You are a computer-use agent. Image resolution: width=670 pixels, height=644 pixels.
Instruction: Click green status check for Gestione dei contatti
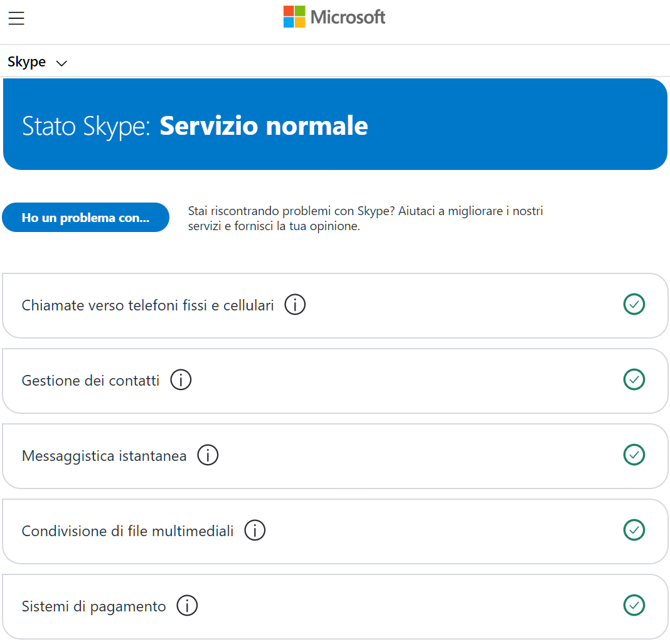tap(634, 380)
